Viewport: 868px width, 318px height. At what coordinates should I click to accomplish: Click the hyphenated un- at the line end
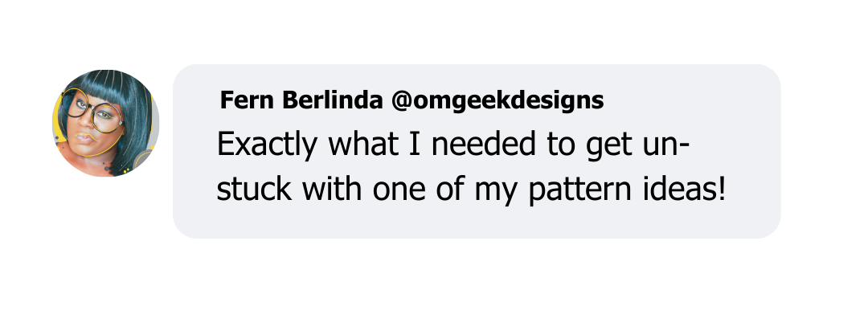point(666,145)
